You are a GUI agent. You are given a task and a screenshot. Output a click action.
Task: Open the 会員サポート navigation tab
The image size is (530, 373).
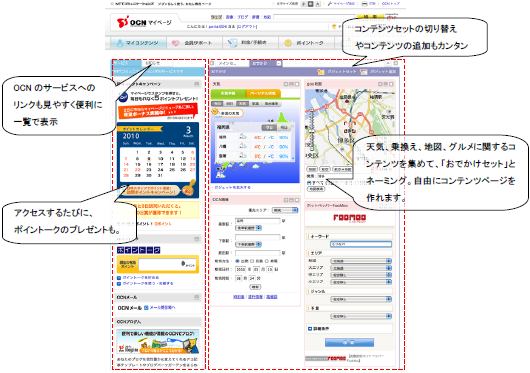point(194,43)
